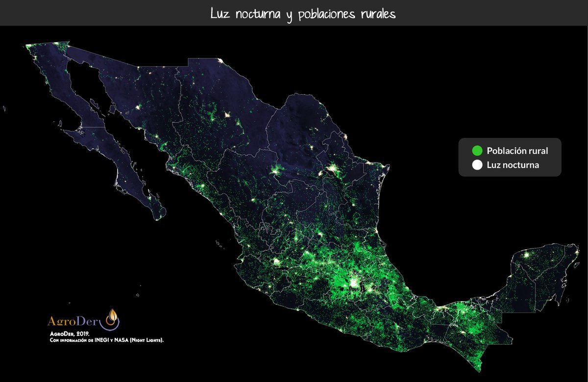Click the flame droplet icon beside AgroDer
This screenshot has height=382, width=588.
pyautogui.click(x=113, y=319)
